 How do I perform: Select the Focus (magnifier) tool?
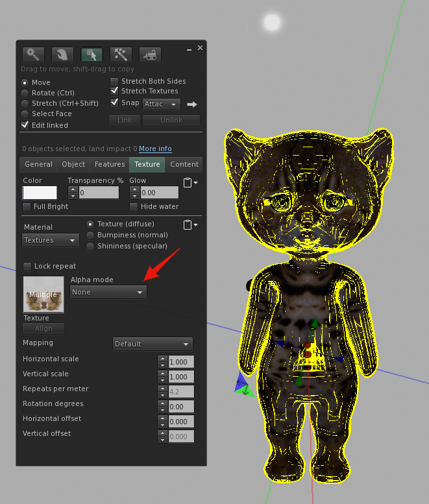33,54
